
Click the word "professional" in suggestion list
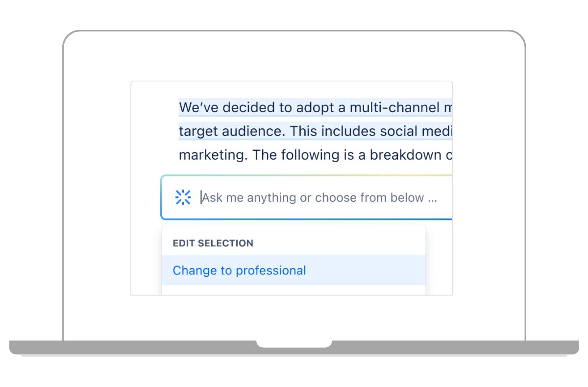pyautogui.click(x=271, y=270)
